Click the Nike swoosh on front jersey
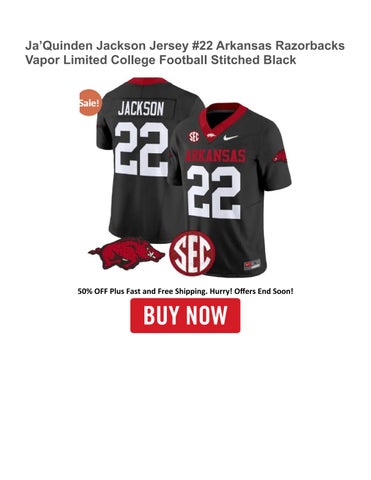371x480 pixels. point(231,137)
